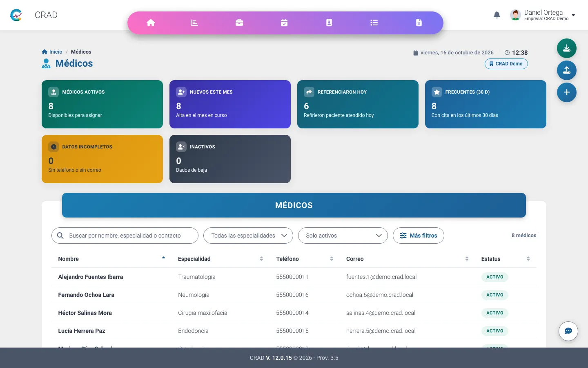Select the Médicos activos card
588x368 pixels.
tap(102, 104)
